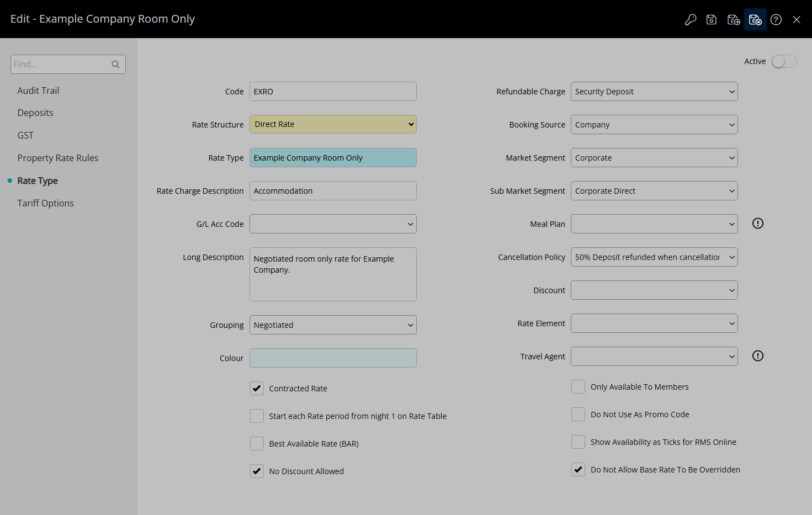Tick Do Not Use As Promo Code
The image size is (812, 515).
coord(578,415)
